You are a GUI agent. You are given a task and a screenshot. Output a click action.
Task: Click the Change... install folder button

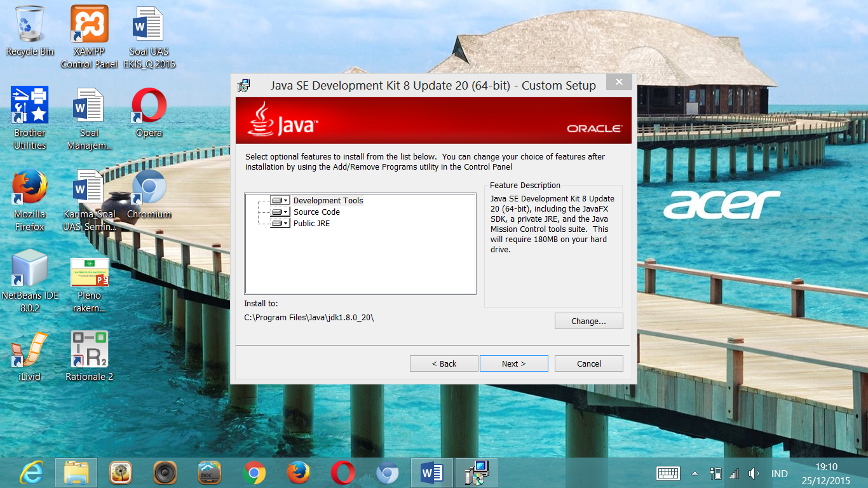[588, 321]
